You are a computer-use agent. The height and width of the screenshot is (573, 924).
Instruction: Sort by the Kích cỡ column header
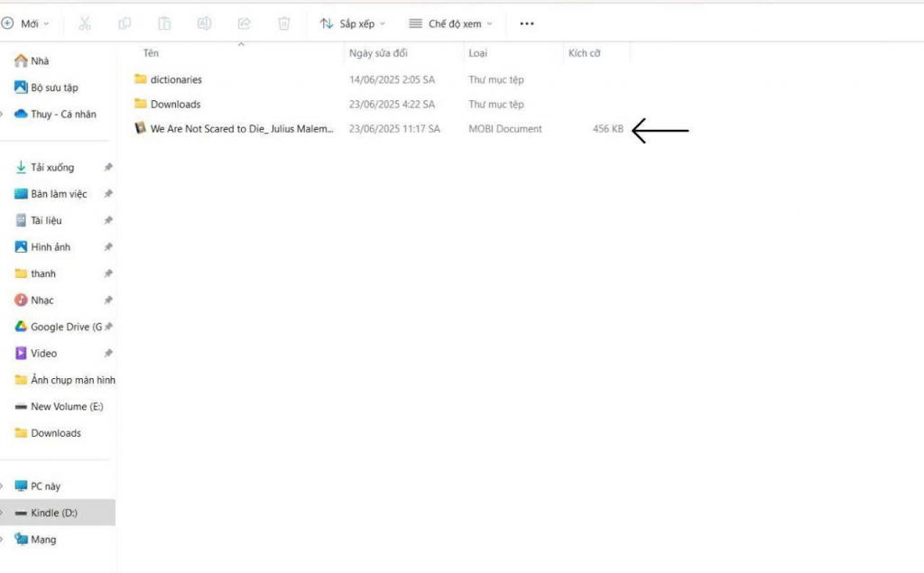click(x=584, y=53)
